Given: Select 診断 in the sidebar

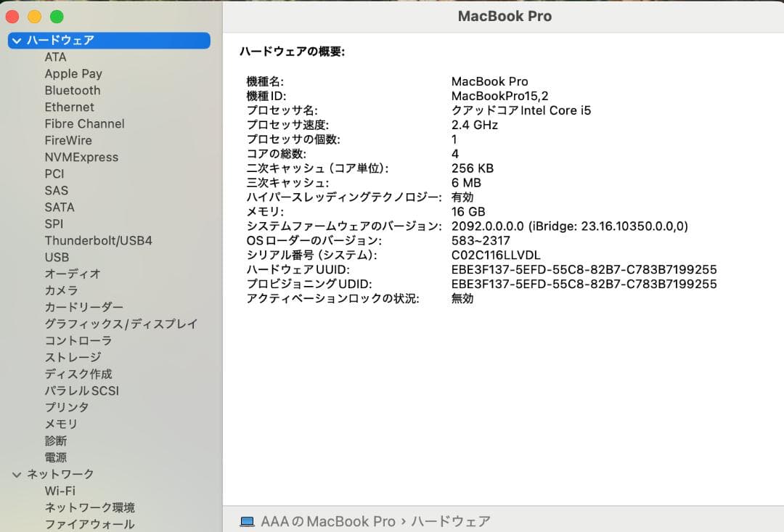Looking at the screenshot, I should pyautogui.click(x=54, y=441).
